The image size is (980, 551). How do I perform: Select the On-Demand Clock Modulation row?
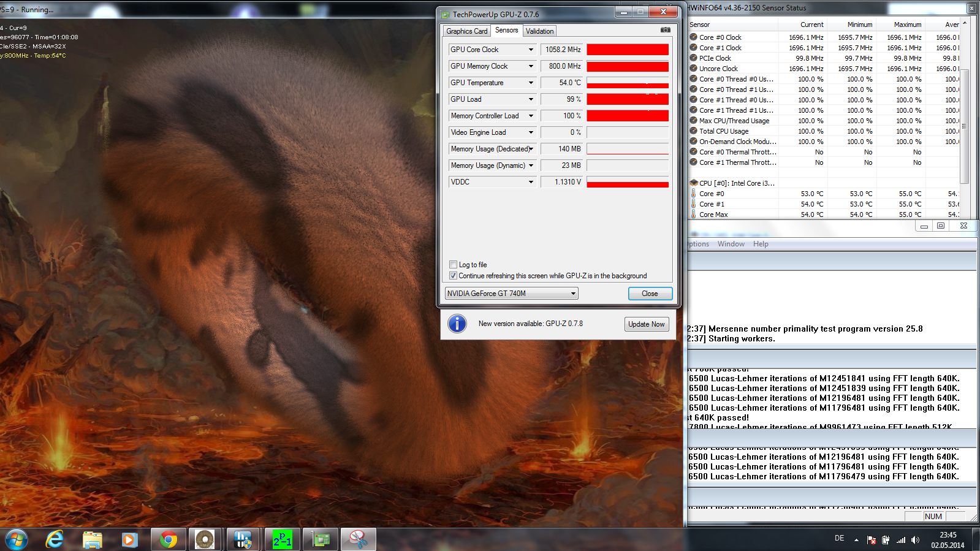coord(823,142)
